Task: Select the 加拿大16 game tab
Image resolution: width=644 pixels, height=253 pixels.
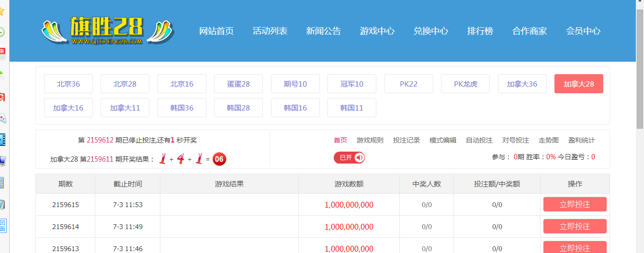Action: [68, 108]
